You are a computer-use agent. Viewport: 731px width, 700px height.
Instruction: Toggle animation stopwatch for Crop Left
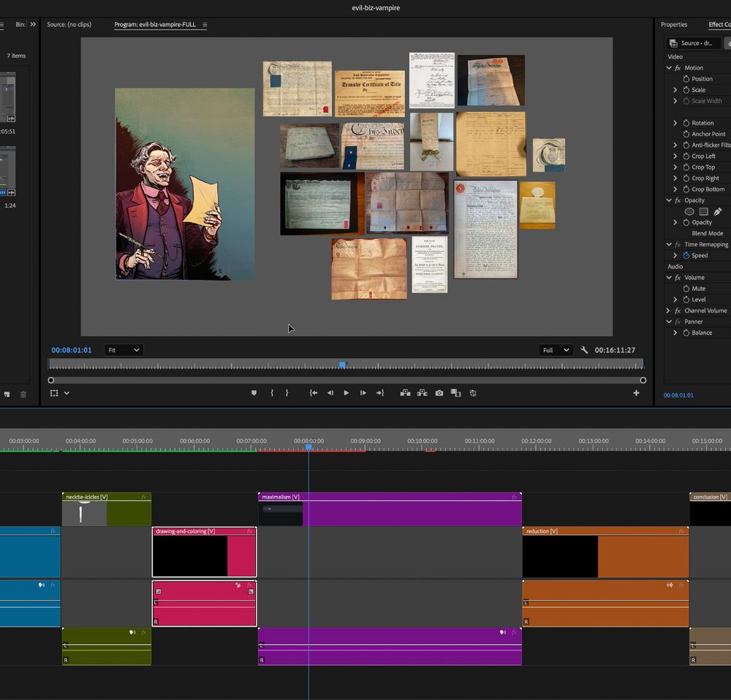pos(686,156)
